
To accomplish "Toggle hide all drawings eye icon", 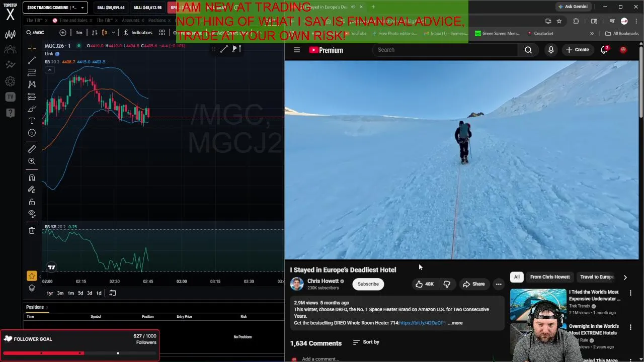I will 32,214.
